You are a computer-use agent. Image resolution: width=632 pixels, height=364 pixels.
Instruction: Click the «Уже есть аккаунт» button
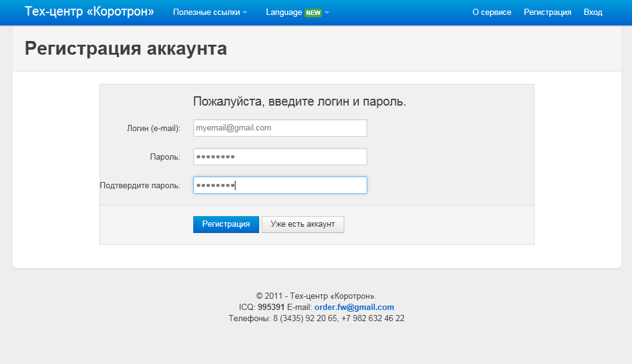[303, 224]
